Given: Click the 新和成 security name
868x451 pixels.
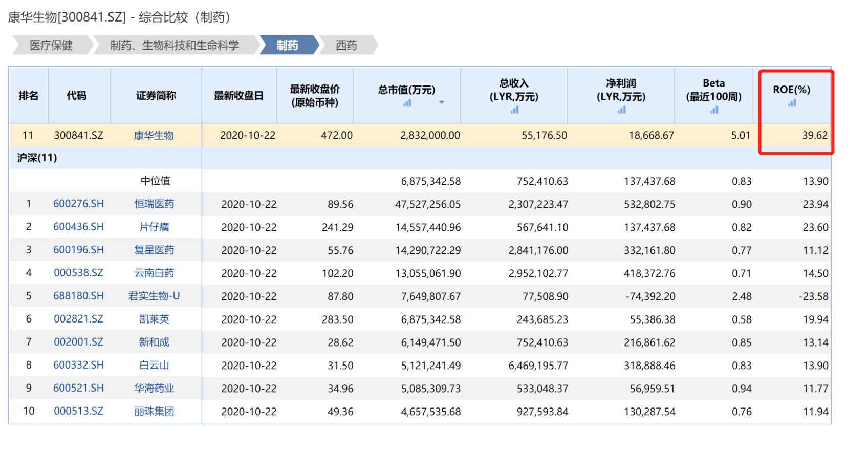Looking at the screenshot, I should pyautogui.click(x=154, y=342).
